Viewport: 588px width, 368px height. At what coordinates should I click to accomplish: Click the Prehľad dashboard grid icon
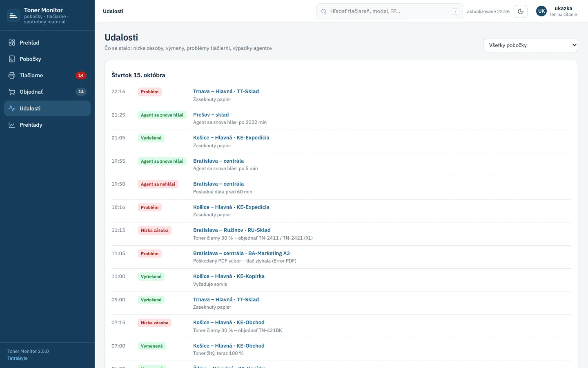[x=12, y=43]
